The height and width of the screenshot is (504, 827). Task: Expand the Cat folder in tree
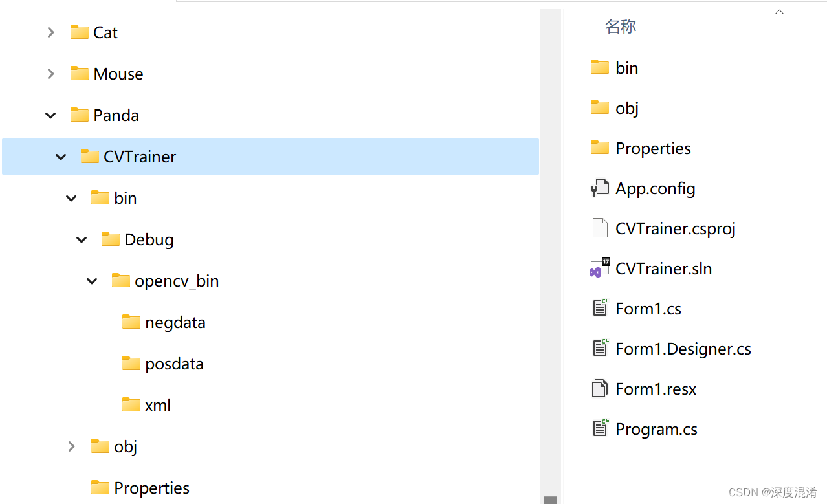pos(51,32)
